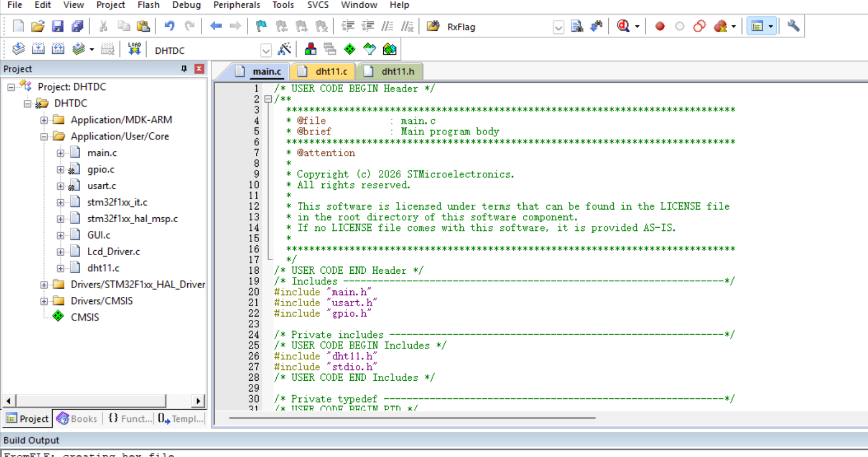The image size is (868, 457).
Task: Toggle the window layout view button
Action: (758, 26)
